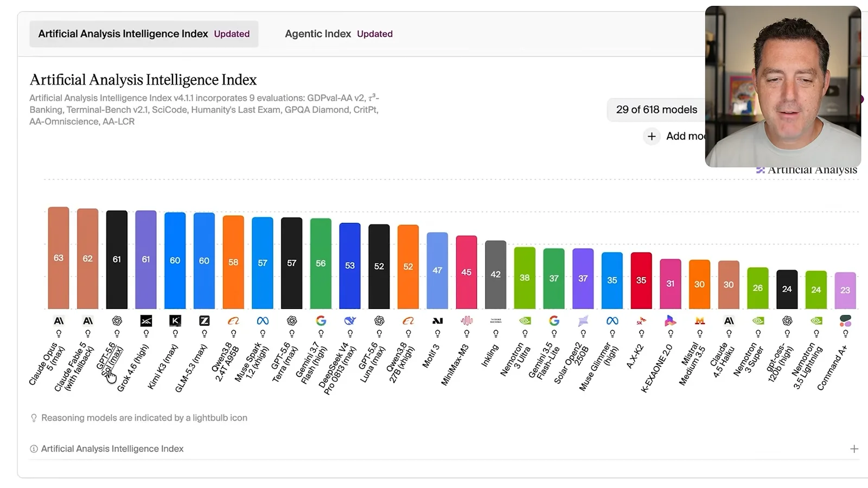Viewport: 868px width, 488px height.
Task: Click the Solar Open2 250B logo
Action: [x=583, y=321]
